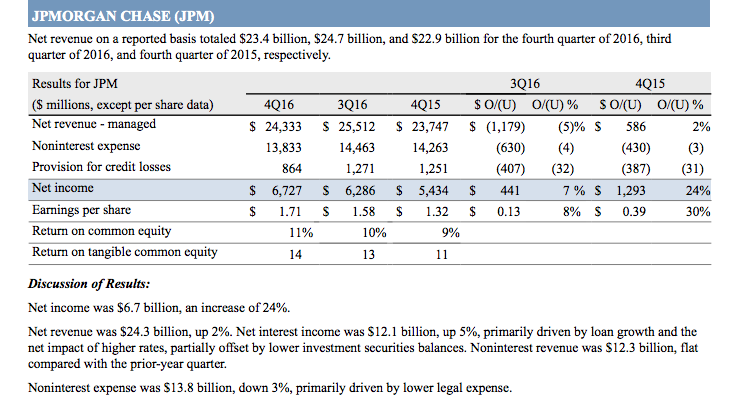This screenshot has width=740, height=400.
Task: Click the net income change 1,293
Action: pyautogui.click(x=631, y=191)
